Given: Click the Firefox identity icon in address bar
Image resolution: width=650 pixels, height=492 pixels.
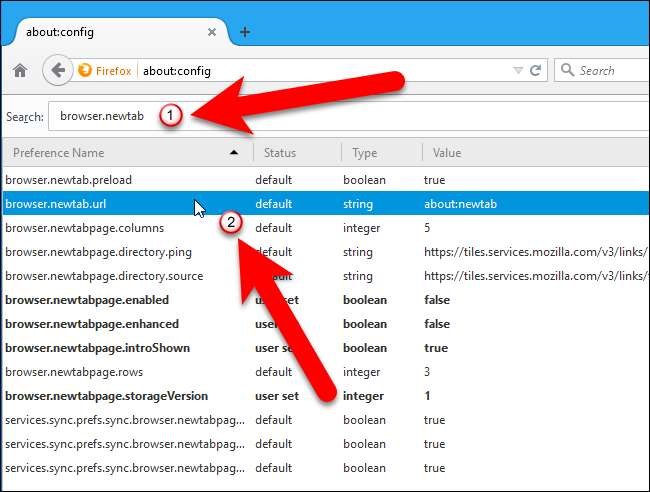Looking at the screenshot, I should point(85,71).
